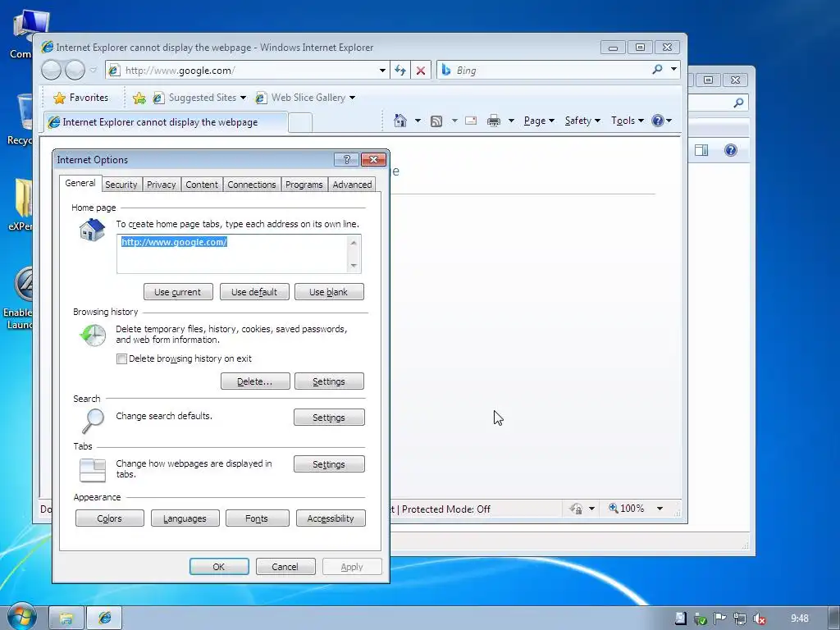Expand the Web Slice Gallery dropdown

(352, 98)
